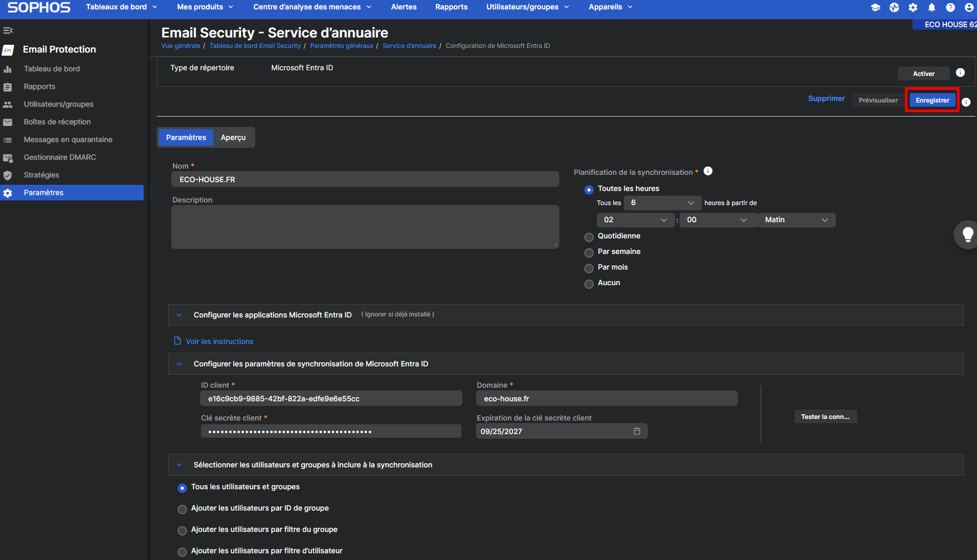Viewport: 977px width, 560px height.
Task: Open the calendar icon for secret expiration
Action: click(x=636, y=431)
